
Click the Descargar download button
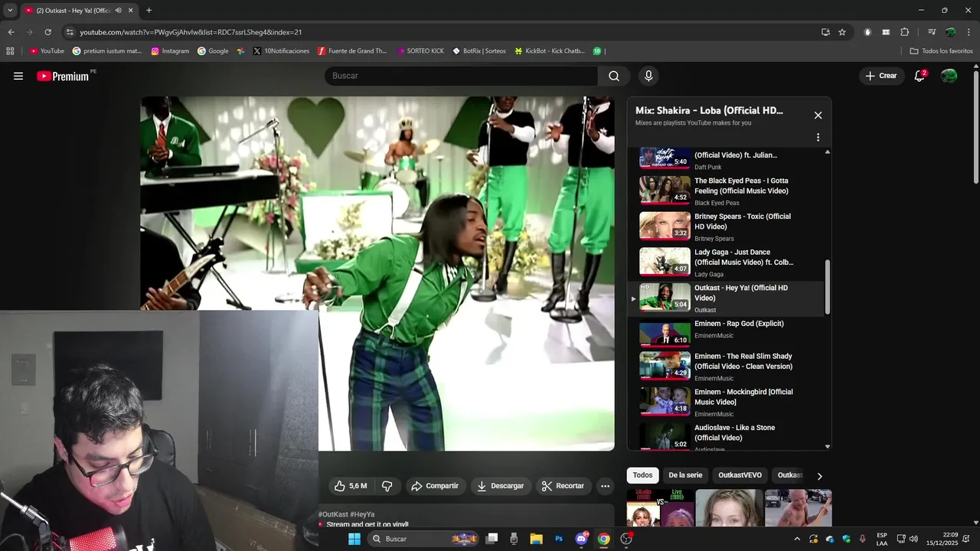pos(500,486)
